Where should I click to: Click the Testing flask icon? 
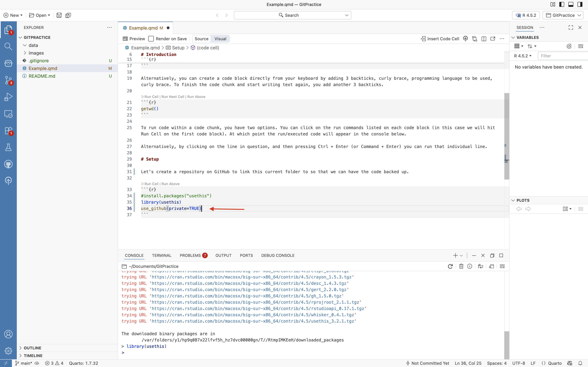point(8,147)
